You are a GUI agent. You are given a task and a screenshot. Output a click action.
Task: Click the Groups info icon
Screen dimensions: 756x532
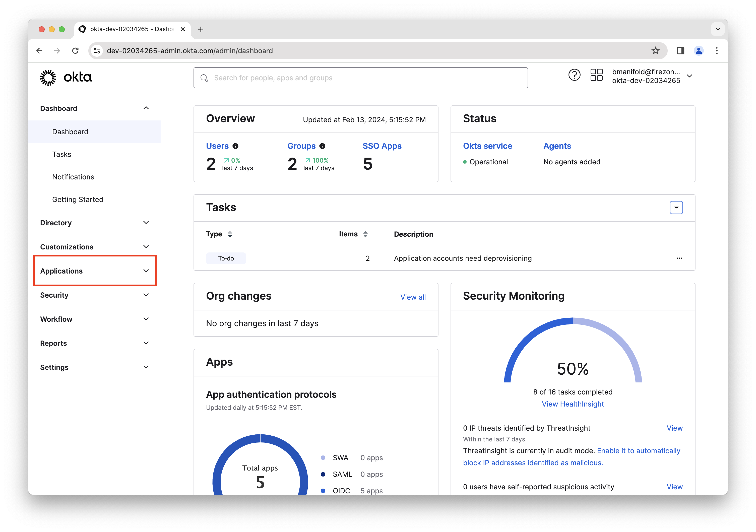(322, 146)
